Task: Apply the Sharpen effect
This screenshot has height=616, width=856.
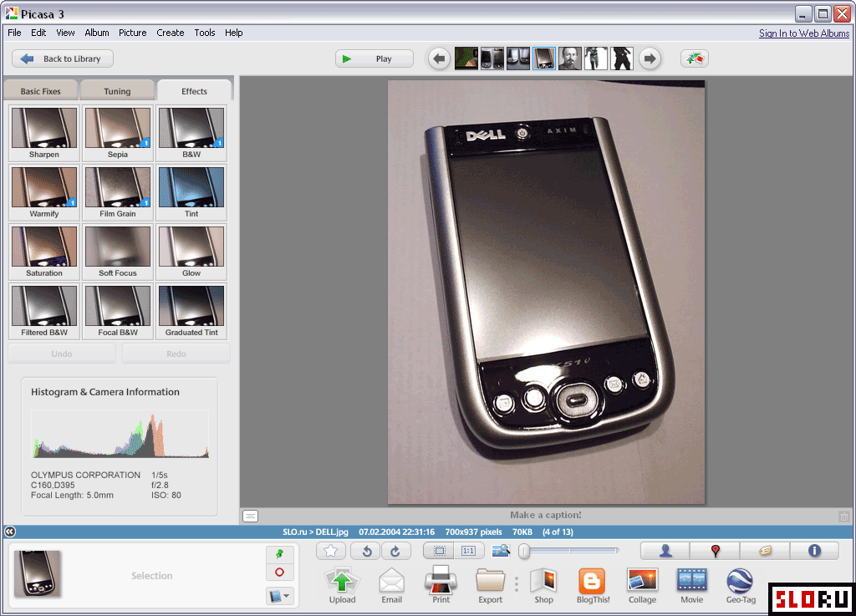Action: pos(44,133)
